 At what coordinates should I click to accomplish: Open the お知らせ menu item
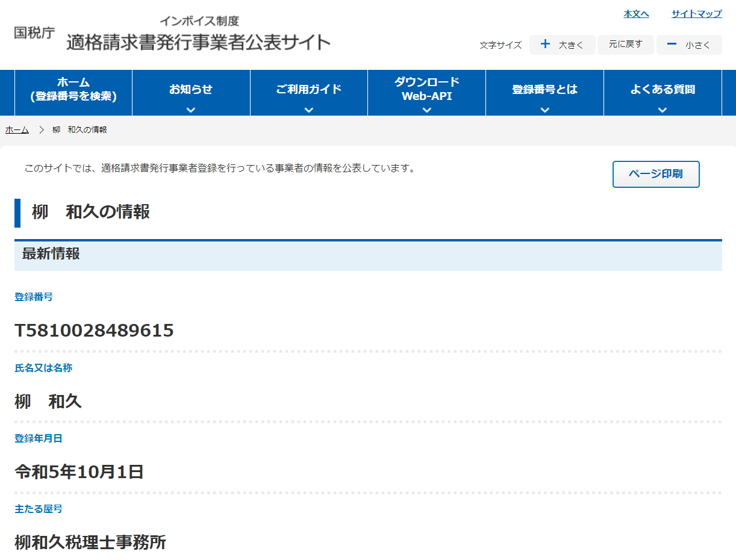(191, 93)
